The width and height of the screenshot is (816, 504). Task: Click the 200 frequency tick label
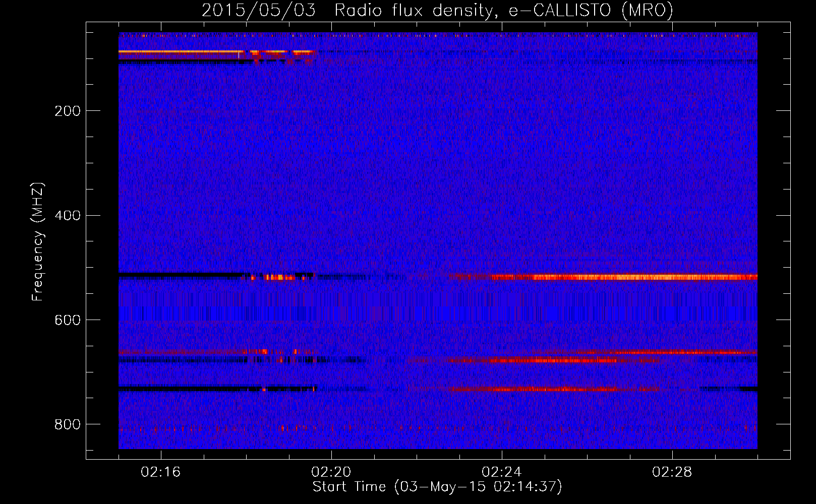[67, 111]
